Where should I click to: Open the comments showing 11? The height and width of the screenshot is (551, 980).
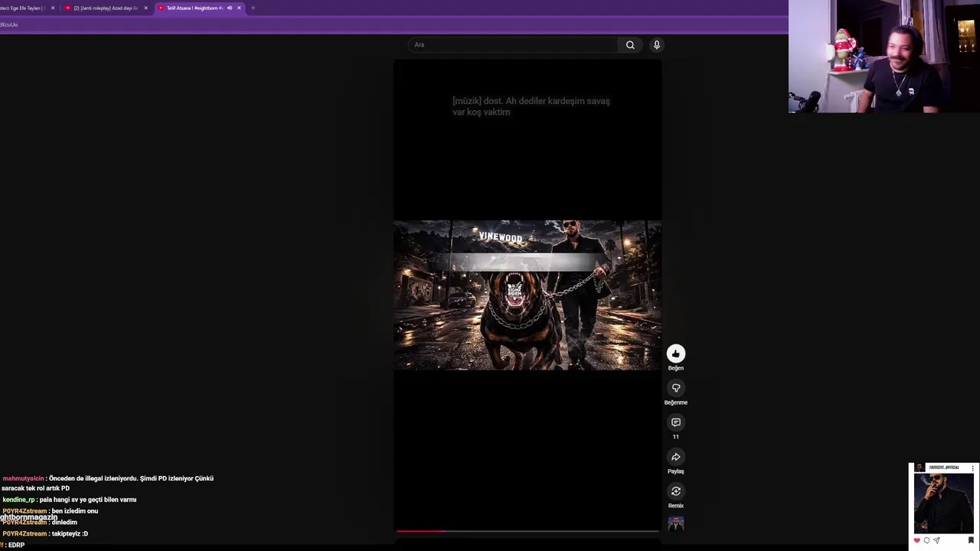(675, 422)
